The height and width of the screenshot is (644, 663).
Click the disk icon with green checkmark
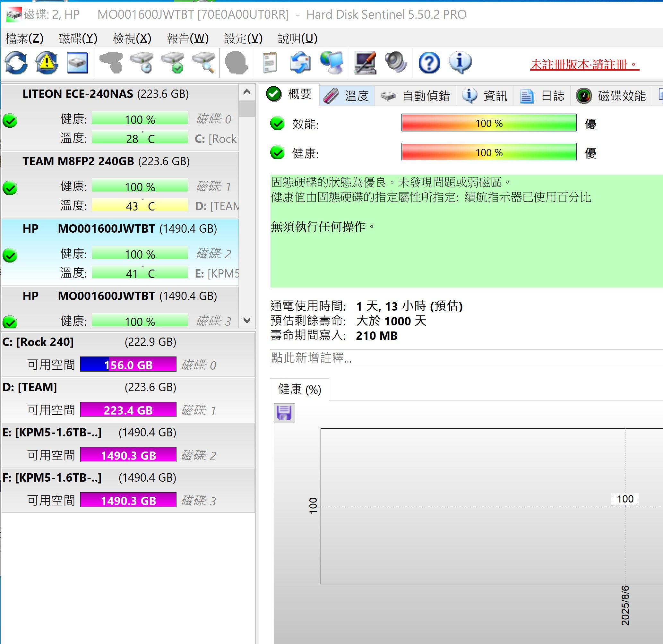[x=173, y=63]
